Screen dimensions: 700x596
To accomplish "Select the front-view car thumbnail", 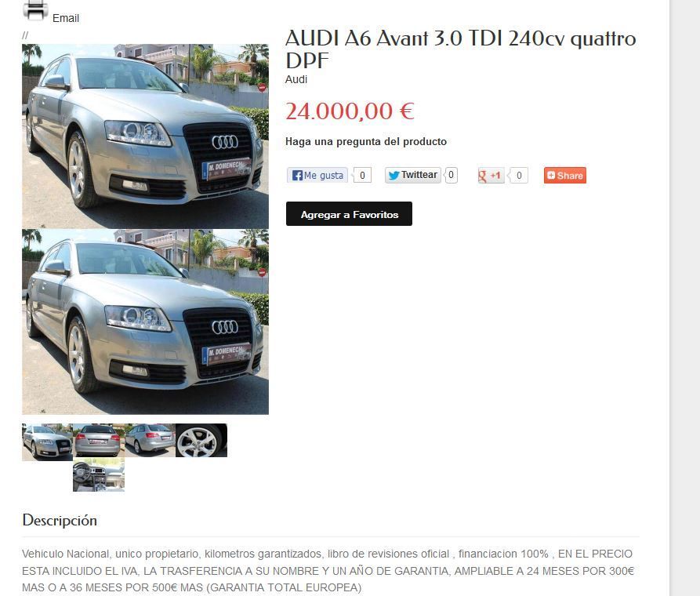I will click(47, 442).
